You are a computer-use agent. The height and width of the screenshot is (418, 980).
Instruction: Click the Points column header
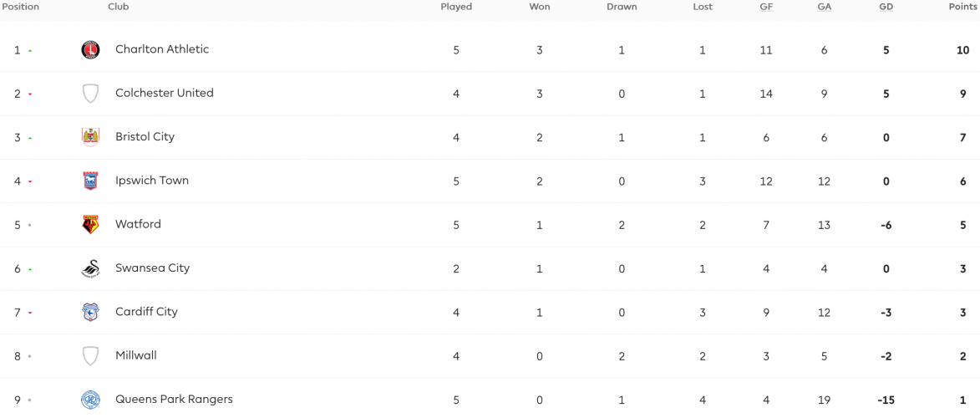coord(962,7)
